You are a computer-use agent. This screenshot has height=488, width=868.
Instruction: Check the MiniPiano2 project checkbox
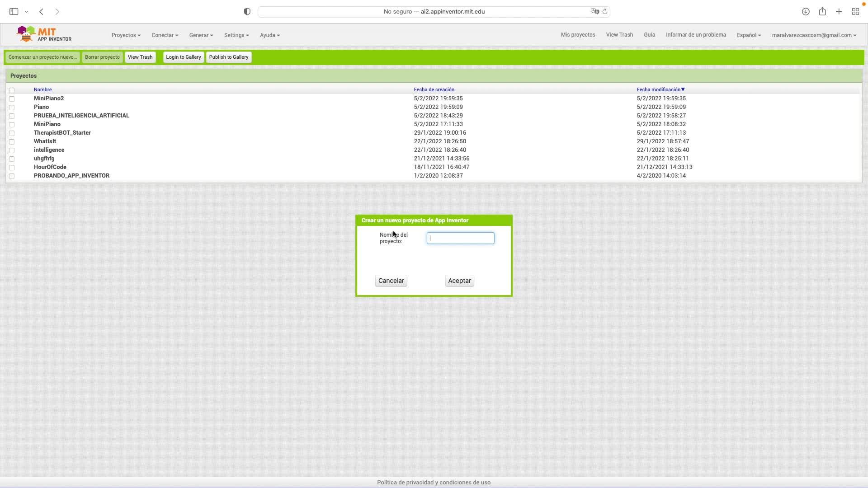[x=12, y=99]
